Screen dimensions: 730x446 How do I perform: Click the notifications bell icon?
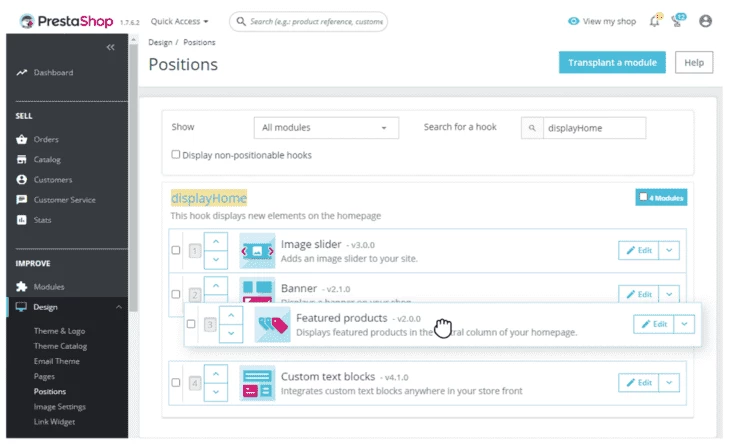654,20
